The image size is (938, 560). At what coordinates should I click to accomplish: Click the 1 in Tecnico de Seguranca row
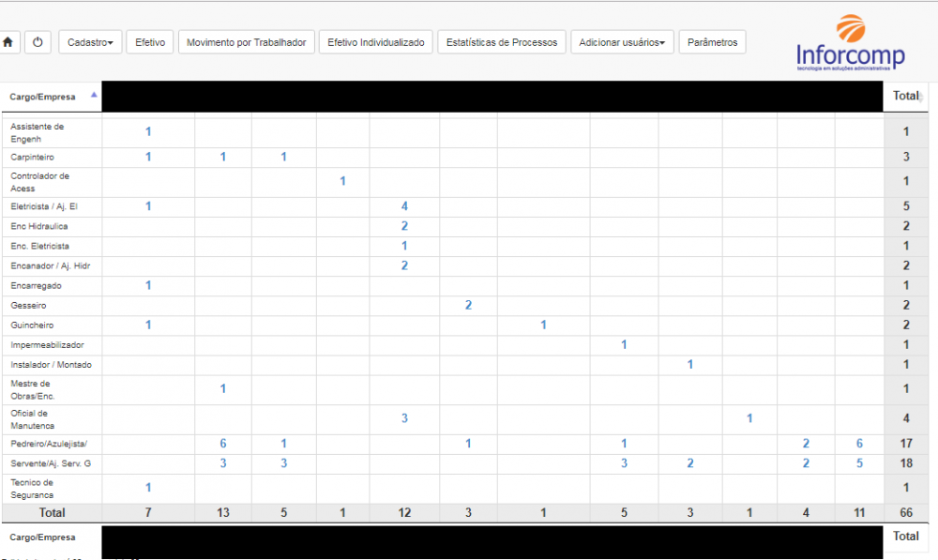click(x=148, y=488)
